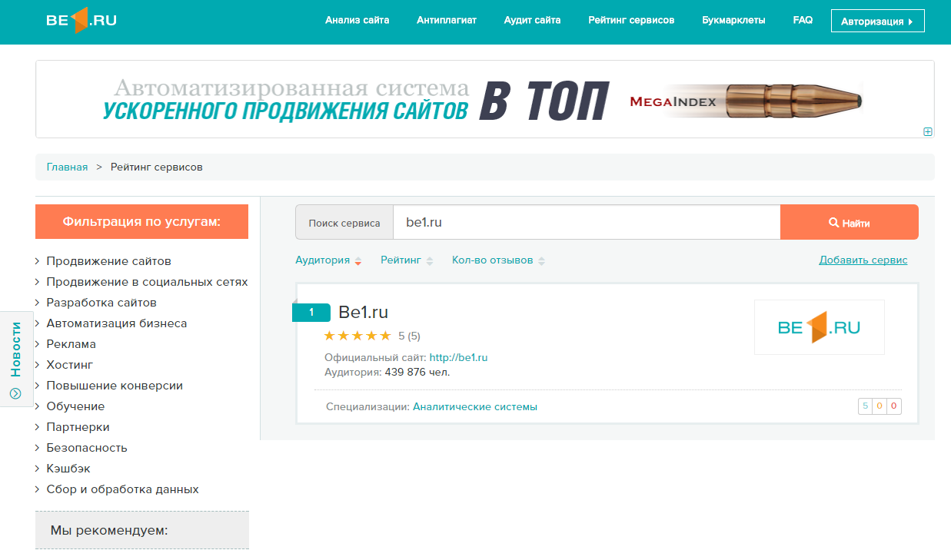
Task: Rate Be1.ru by clicking the fifth star
Action: click(387, 335)
